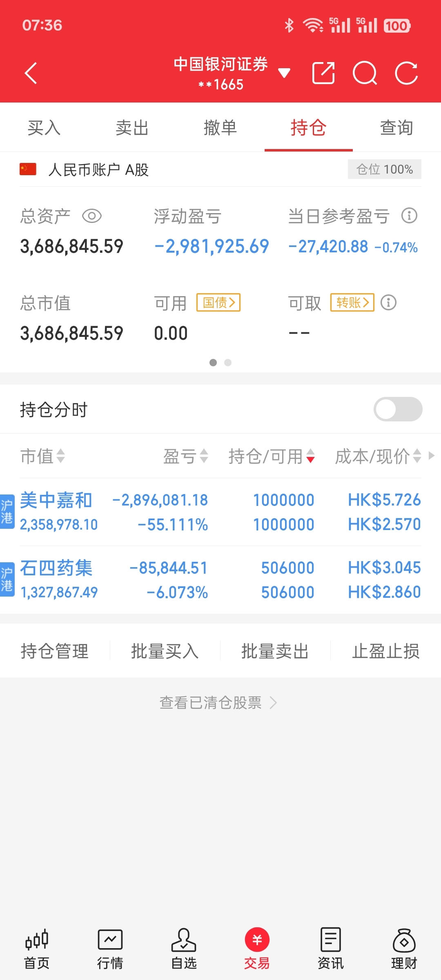The image size is (441, 980).
Task: Tap floating P/L value −2,981,925.69
Action: point(212,246)
